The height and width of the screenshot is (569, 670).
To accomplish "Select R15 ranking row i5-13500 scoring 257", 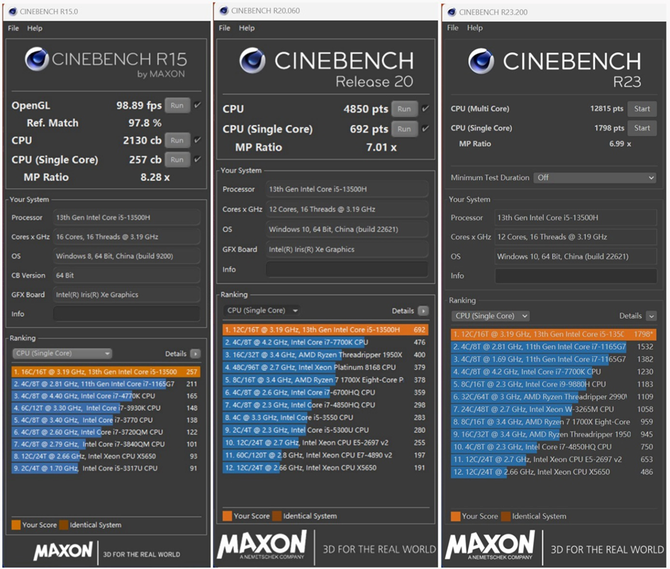I will point(106,372).
